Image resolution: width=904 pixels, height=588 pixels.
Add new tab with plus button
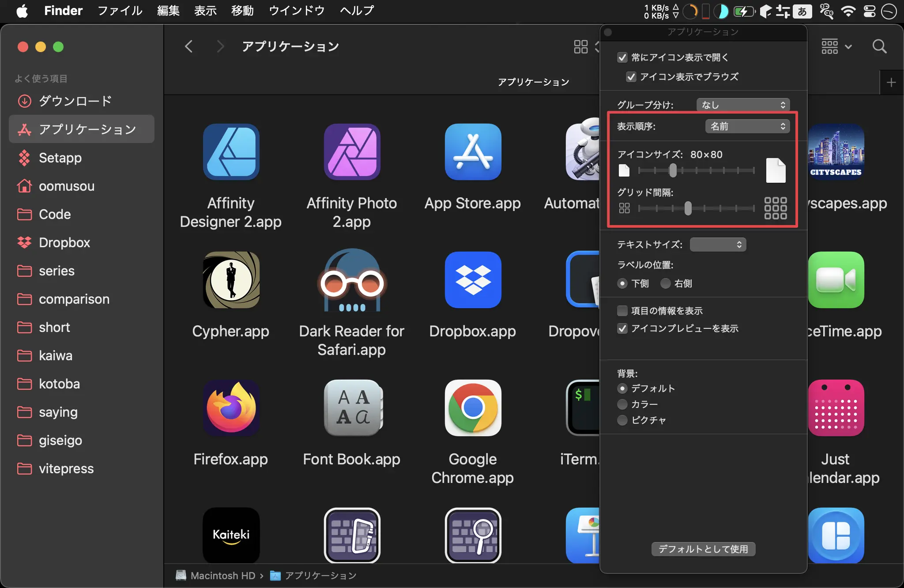click(x=891, y=83)
